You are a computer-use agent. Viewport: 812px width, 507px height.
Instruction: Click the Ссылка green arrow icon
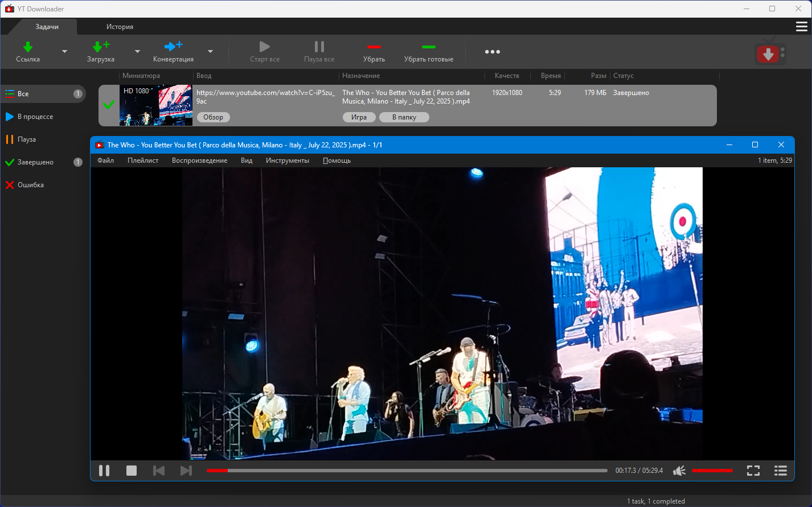tap(28, 47)
